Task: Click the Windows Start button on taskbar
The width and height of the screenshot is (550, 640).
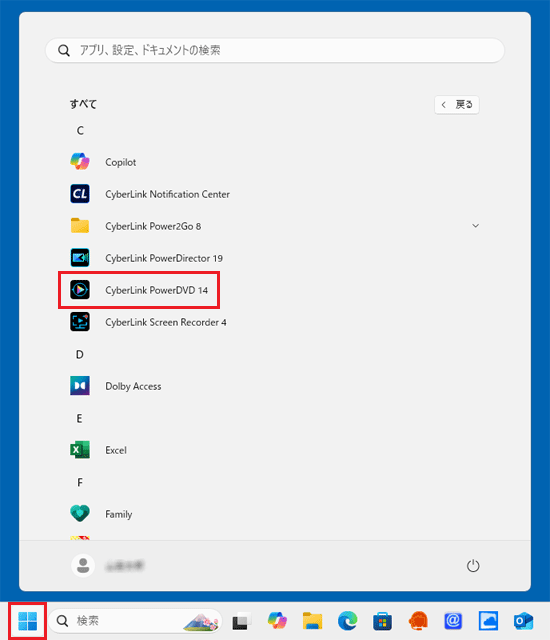Action: point(28,621)
